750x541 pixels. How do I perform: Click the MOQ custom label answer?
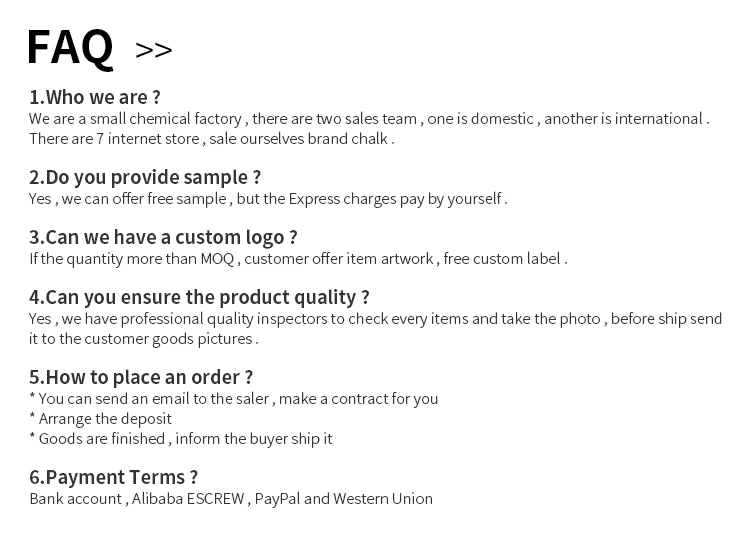point(298,258)
